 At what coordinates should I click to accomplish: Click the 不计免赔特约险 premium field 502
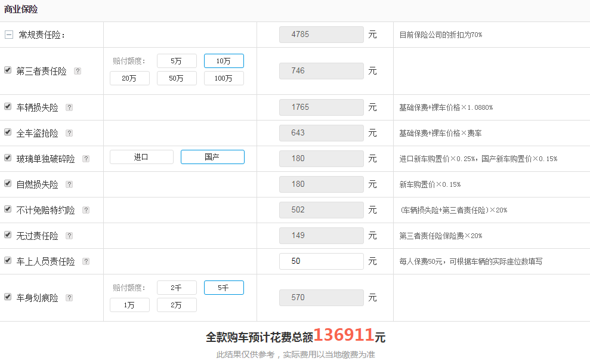(x=322, y=209)
